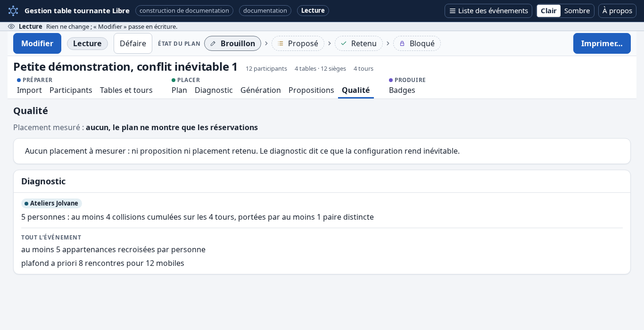Click the 'Gestion table tournante Libre' app title
Viewport: 644px width, 330px height.
pyautogui.click(x=77, y=10)
